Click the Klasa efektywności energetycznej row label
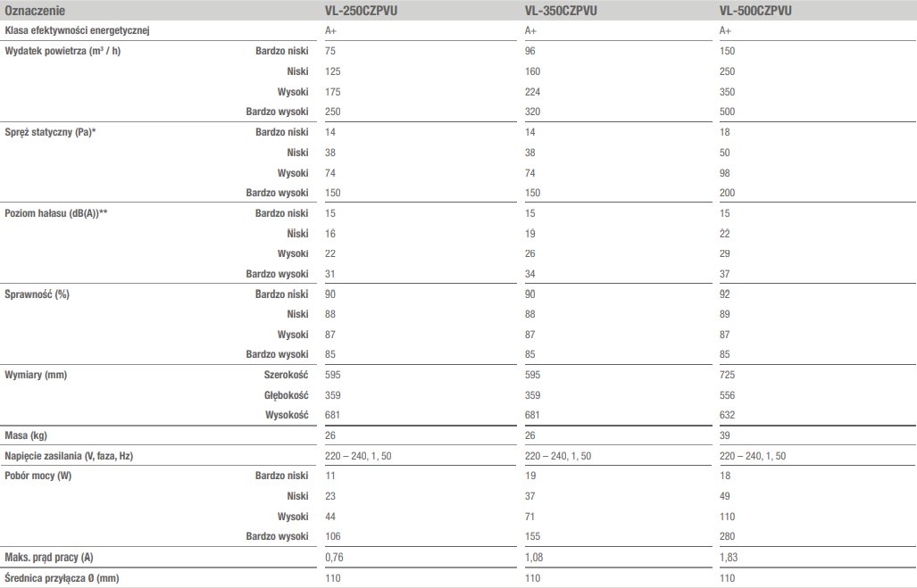The width and height of the screenshot is (917, 588). 77,30
